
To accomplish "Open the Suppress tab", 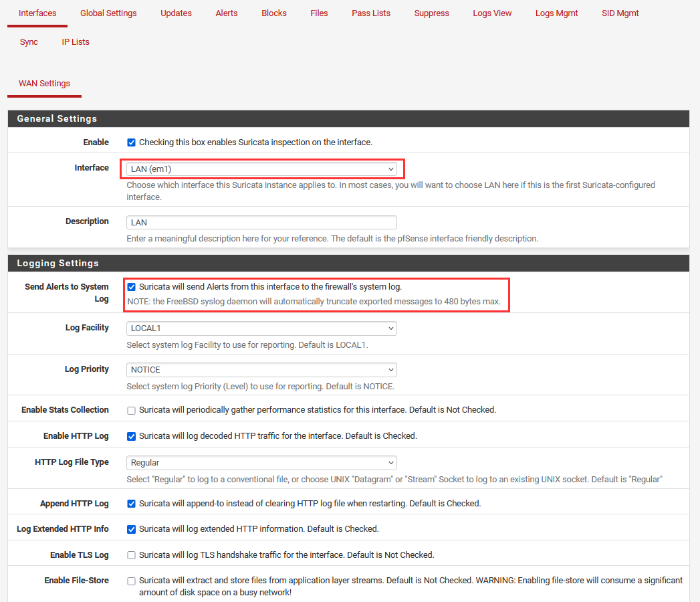I will (431, 13).
